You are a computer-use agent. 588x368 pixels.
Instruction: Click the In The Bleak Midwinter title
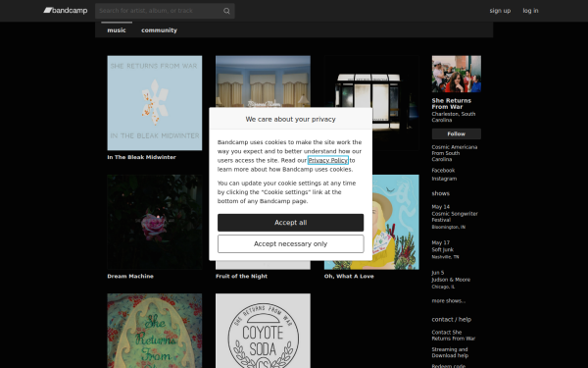pos(141,157)
